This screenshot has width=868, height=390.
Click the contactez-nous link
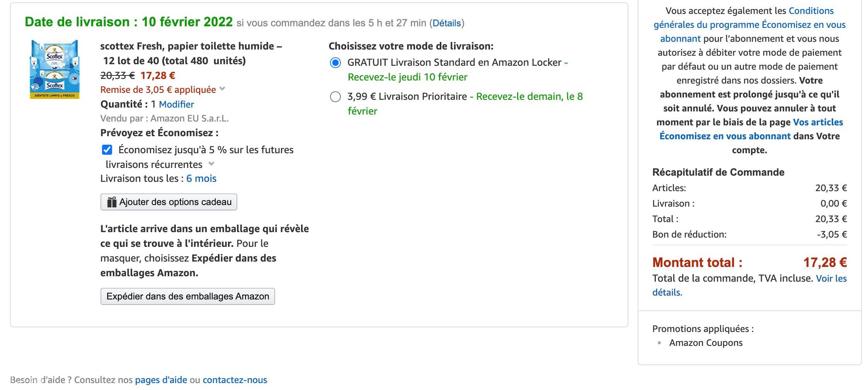click(235, 380)
